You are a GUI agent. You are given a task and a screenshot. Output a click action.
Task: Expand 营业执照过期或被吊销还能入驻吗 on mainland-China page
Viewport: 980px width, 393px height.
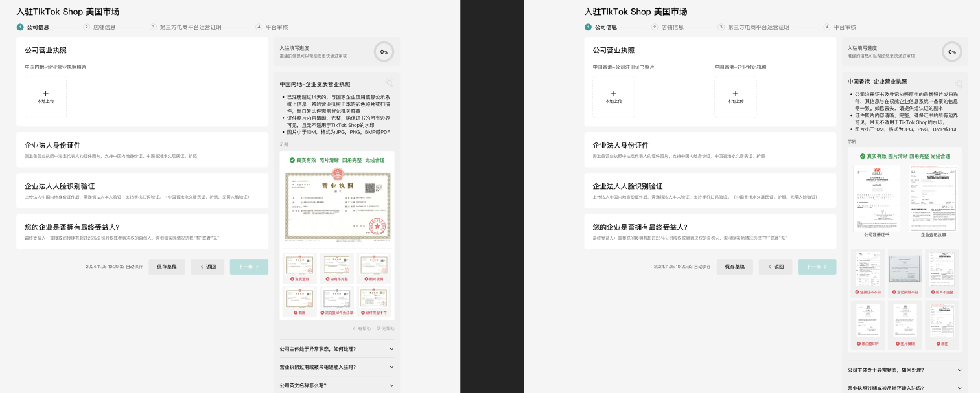click(x=337, y=367)
